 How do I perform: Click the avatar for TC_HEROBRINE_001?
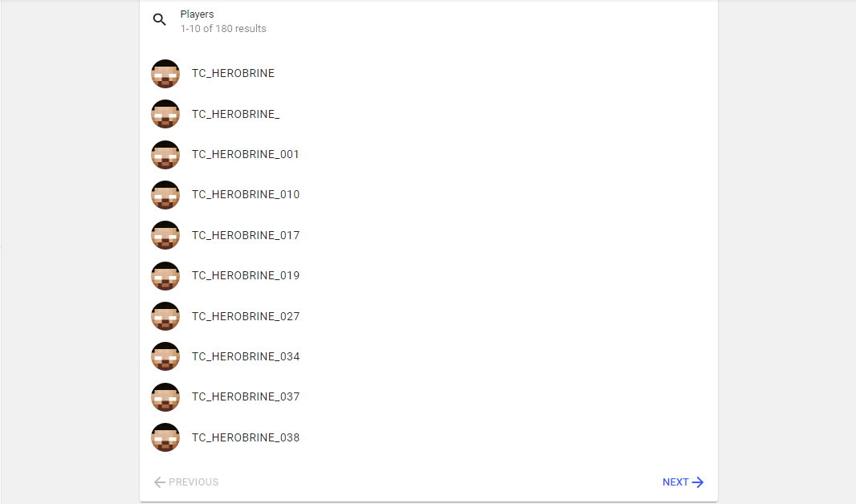point(165,155)
